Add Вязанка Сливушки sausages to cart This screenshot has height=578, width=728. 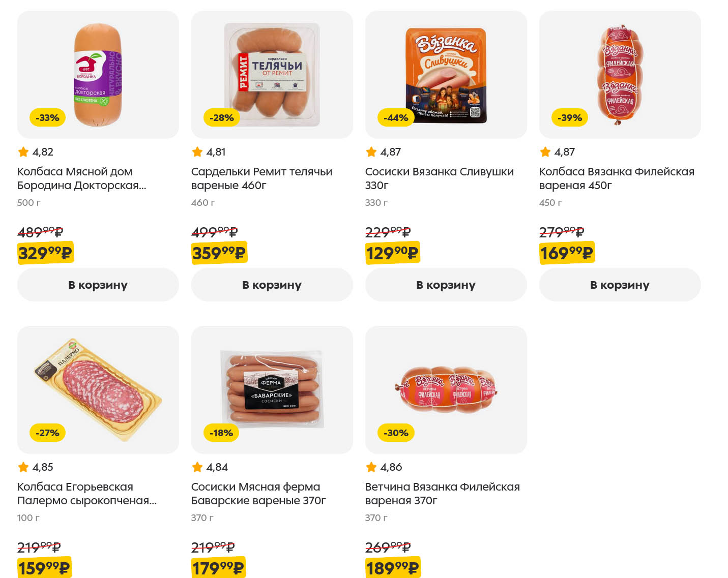pyautogui.click(x=446, y=285)
